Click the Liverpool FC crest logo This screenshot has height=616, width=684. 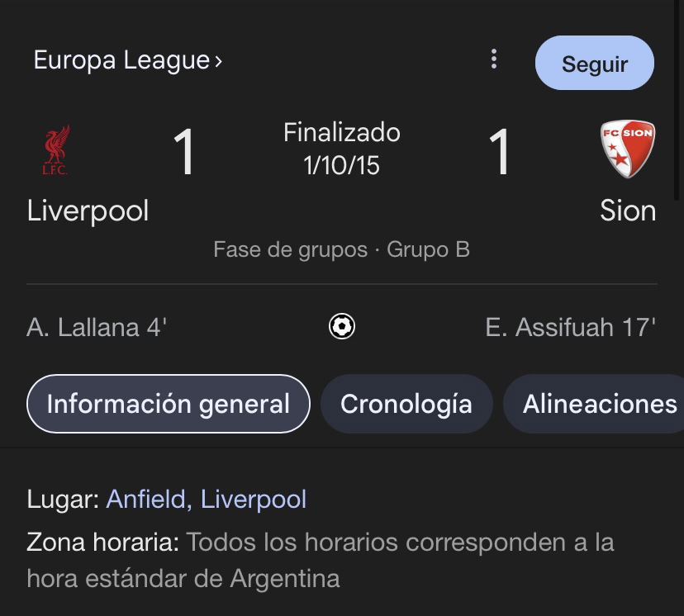tap(56, 150)
